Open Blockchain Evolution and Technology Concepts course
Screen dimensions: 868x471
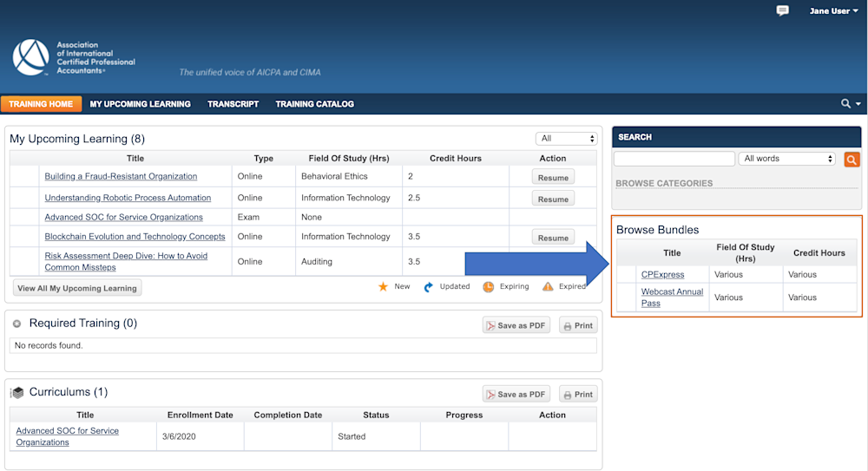(135, 236)
